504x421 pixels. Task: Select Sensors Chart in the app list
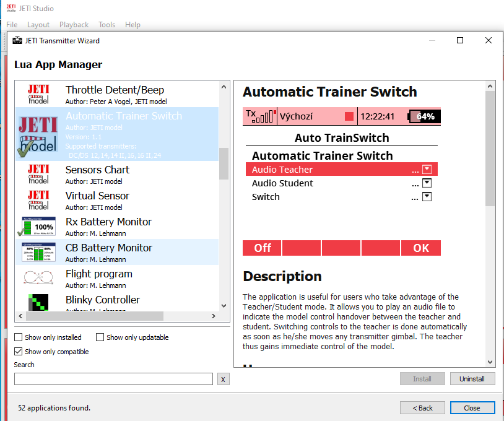click(117, 174)
